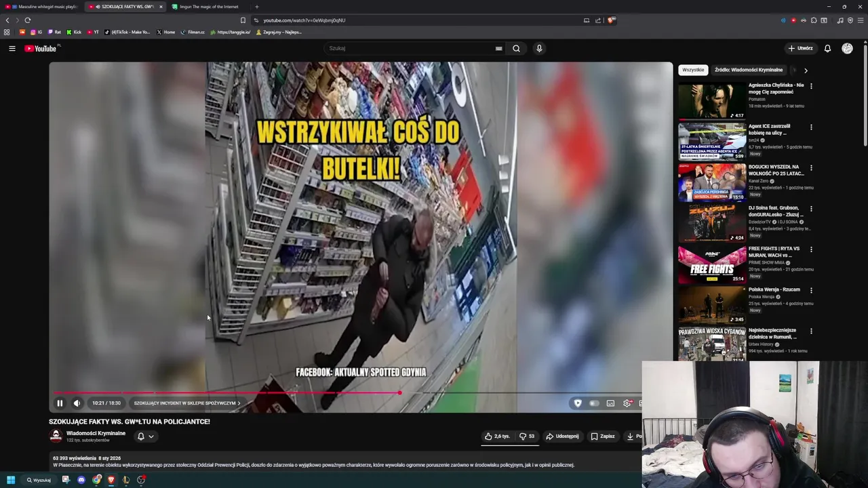The image size is (868, 488).
Task: Start voice search with the microphone icon
Action: click(539, 48)
